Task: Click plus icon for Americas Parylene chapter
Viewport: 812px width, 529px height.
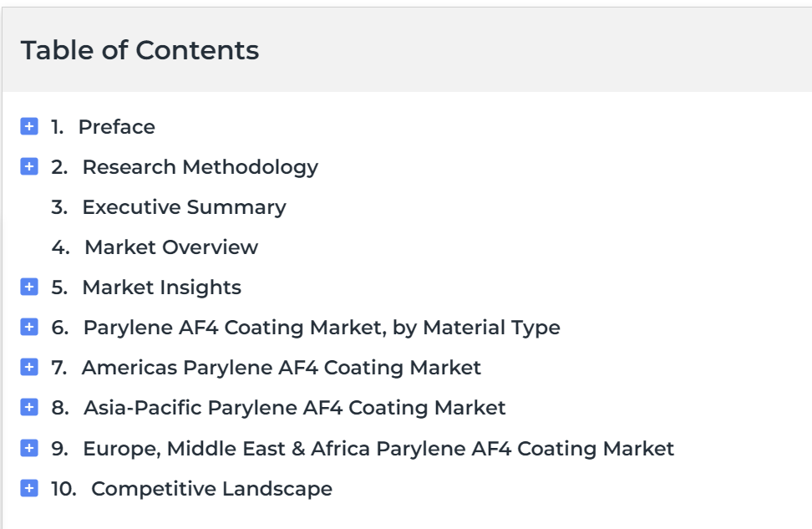Action: (29, 368)
